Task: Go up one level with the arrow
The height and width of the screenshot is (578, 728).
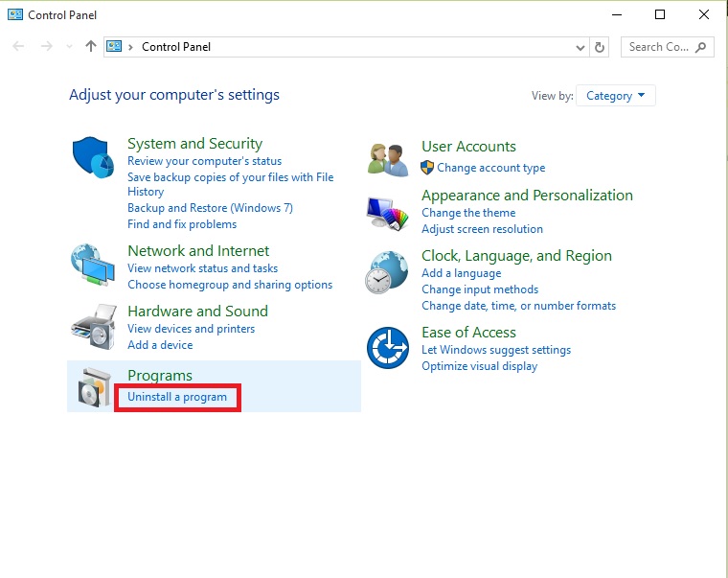Action: pos(91,46)
